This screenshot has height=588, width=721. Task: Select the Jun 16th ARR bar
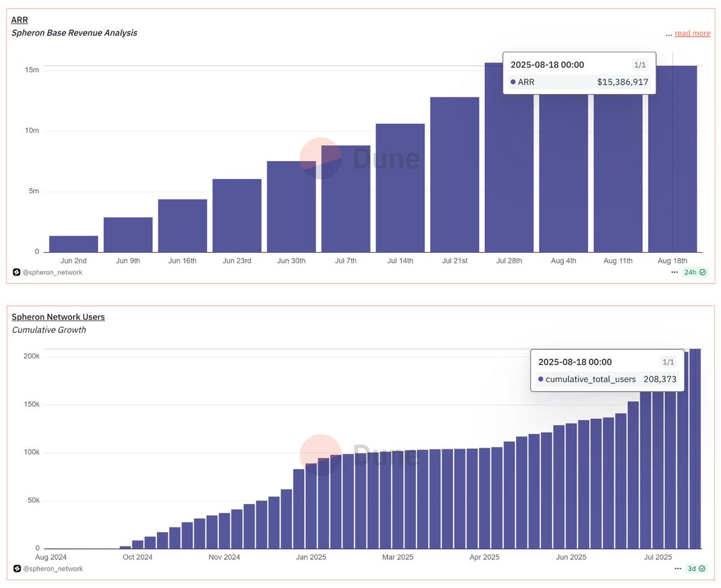(x=183, y=226)
